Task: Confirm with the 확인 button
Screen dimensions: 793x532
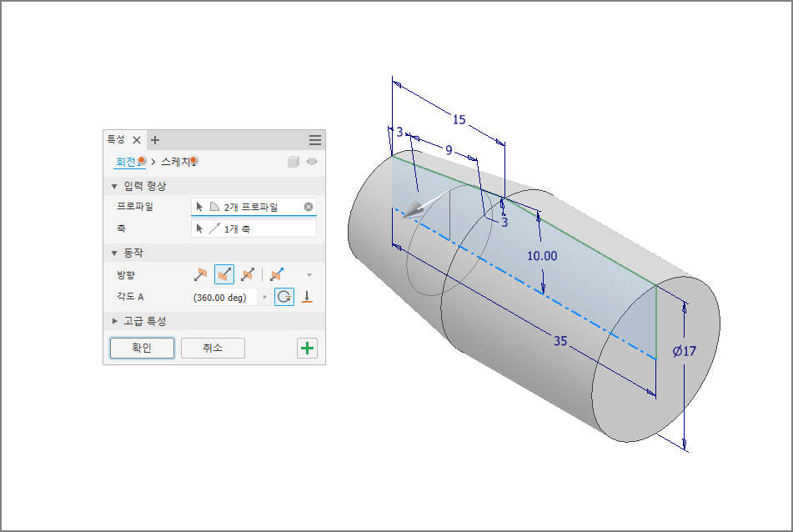Action: tap(142, 348)
